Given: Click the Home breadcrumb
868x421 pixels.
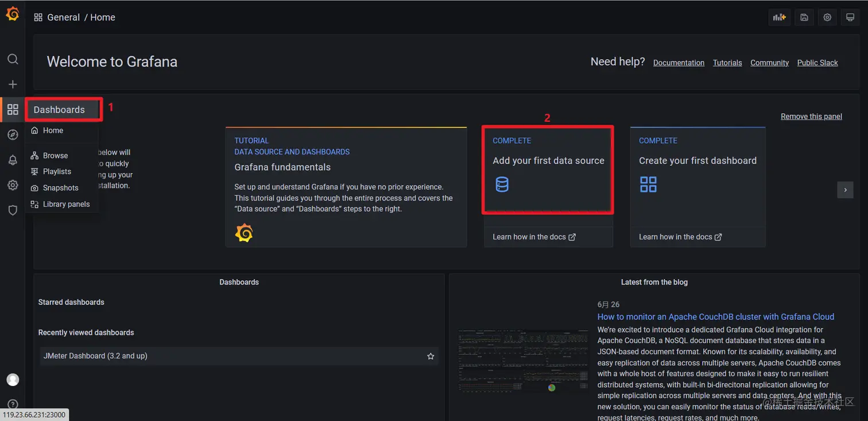Looking at the screenshot, I should [x=103, y=17].
